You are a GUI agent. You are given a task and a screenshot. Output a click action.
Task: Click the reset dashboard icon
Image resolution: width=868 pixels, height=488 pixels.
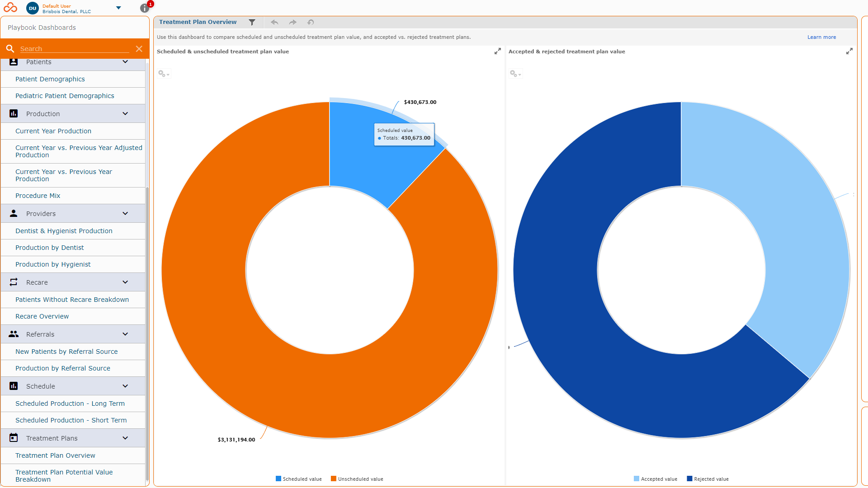311,22
